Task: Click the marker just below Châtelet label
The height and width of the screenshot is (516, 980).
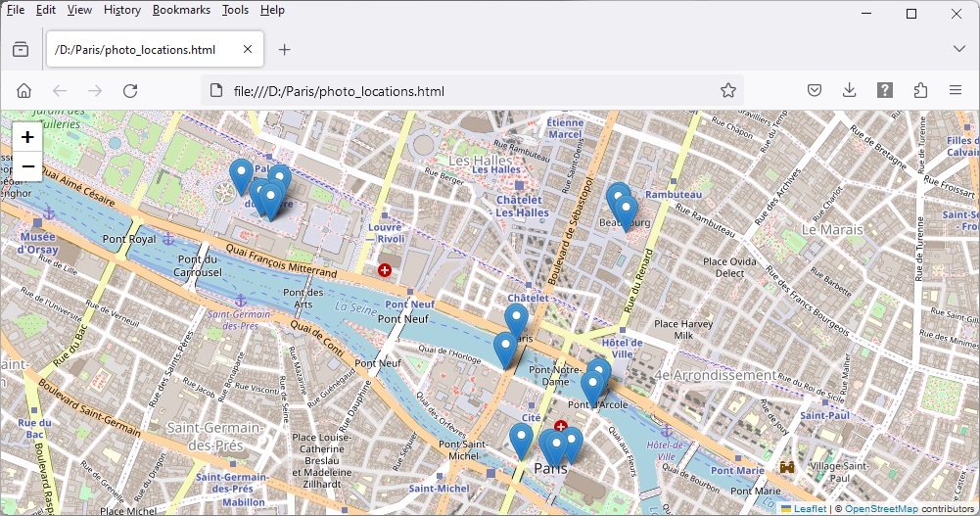Action: (516, 322)
